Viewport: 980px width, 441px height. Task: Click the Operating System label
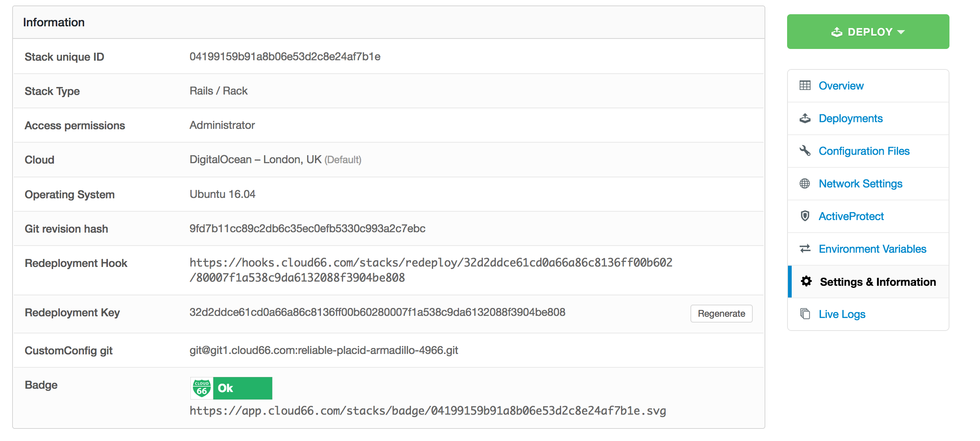point(69,195)
